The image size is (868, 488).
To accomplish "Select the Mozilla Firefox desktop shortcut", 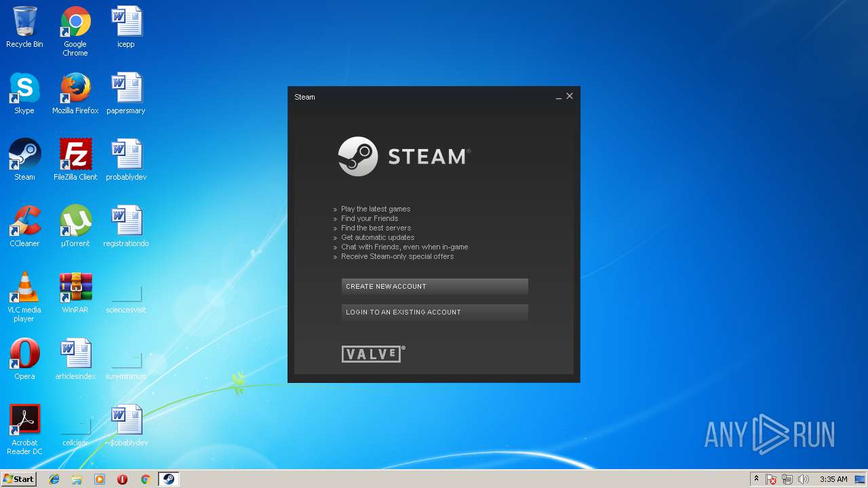I will [x=75, y=94].
